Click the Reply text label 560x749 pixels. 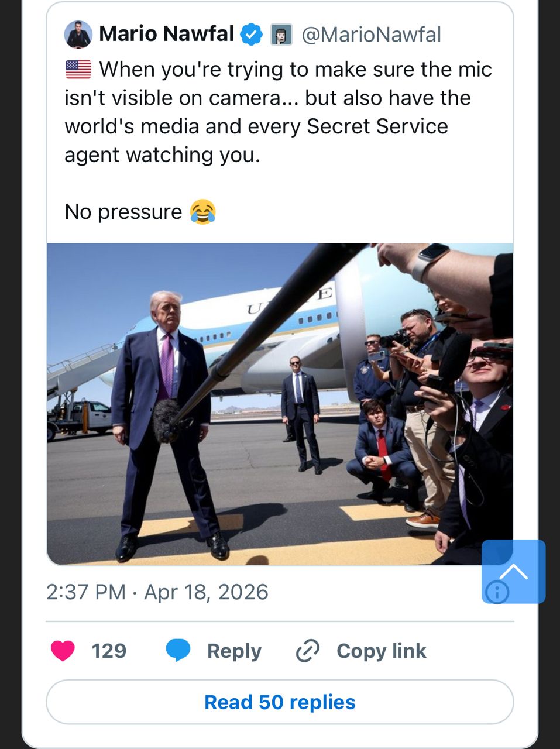click(234, 651)
